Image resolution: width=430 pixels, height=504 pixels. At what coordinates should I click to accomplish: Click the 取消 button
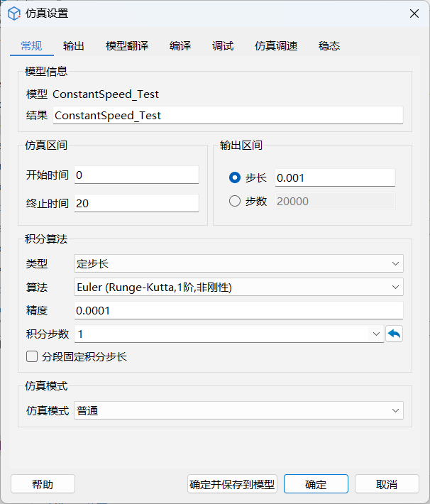pyautogui.click(x=387, y=484)
